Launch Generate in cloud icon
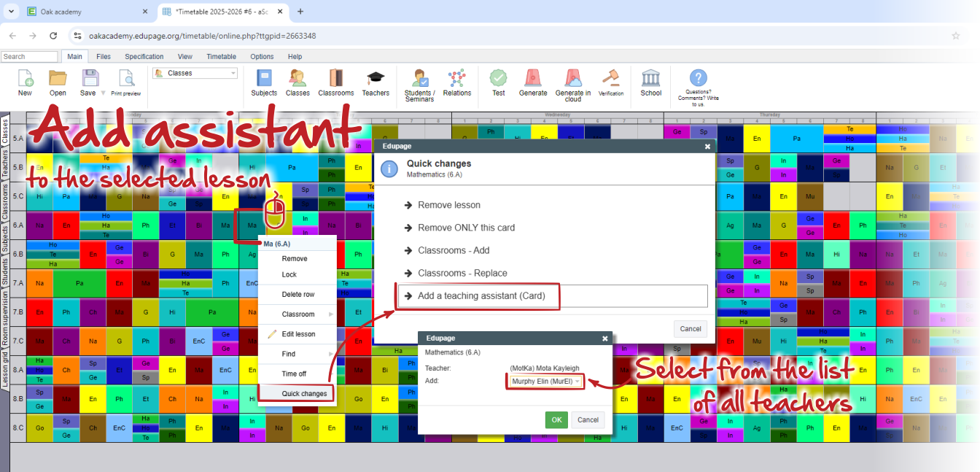980x472 pixels. (573, 79)
